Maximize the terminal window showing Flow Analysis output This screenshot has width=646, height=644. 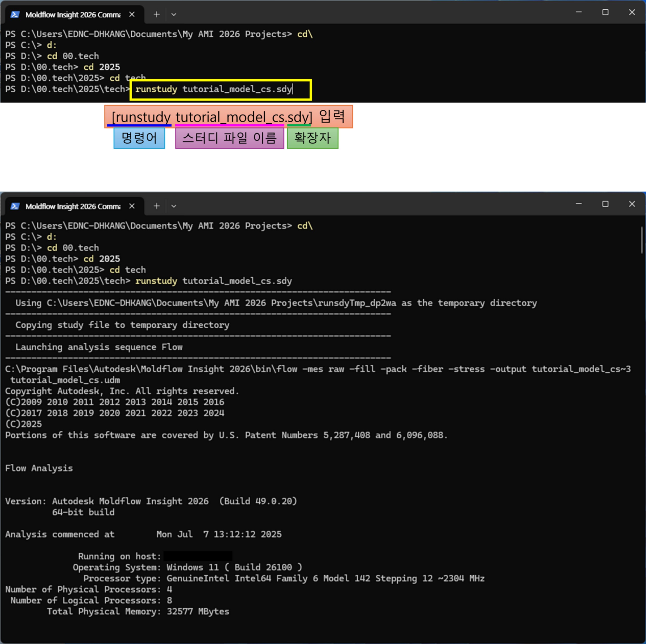[x=605, y=204]
